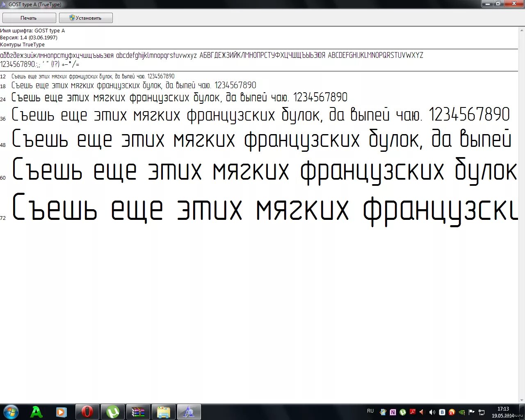Switch to Opera browser in taskbar
The width and height of the screenshot is (525, 420).
(x=87, y=412)
